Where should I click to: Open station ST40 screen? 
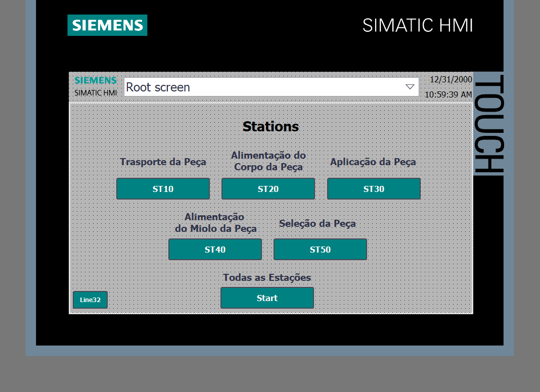point(215,249)
